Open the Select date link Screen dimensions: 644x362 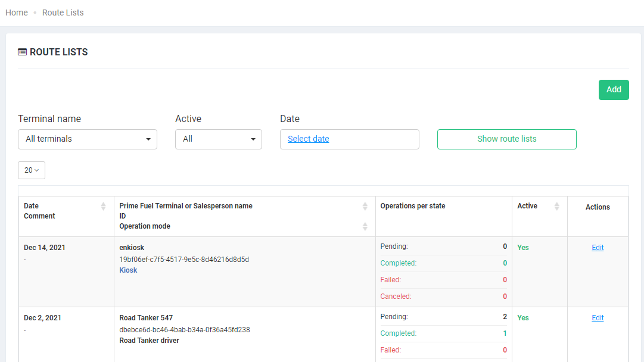(308, 139)
